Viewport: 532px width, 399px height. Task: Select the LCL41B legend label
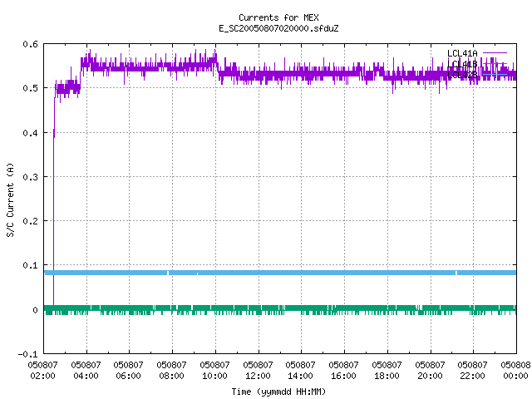pyautogui.click(x=462, y=64)
